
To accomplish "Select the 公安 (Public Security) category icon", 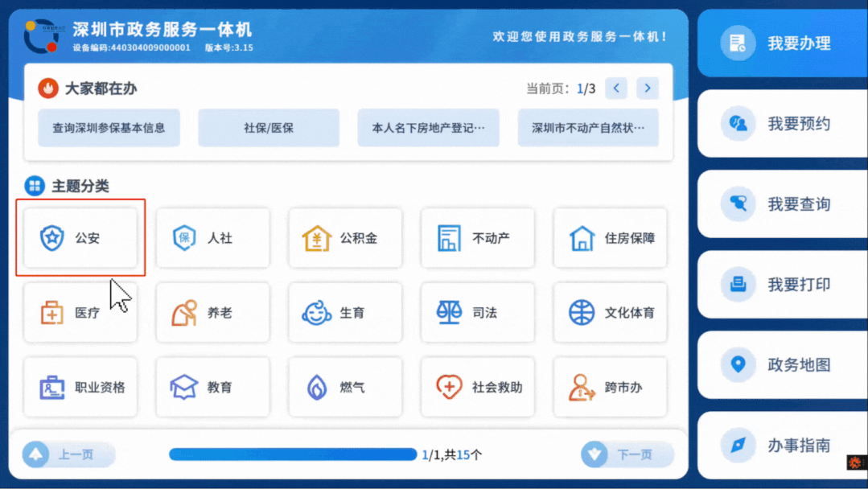I will click(80, 238).
